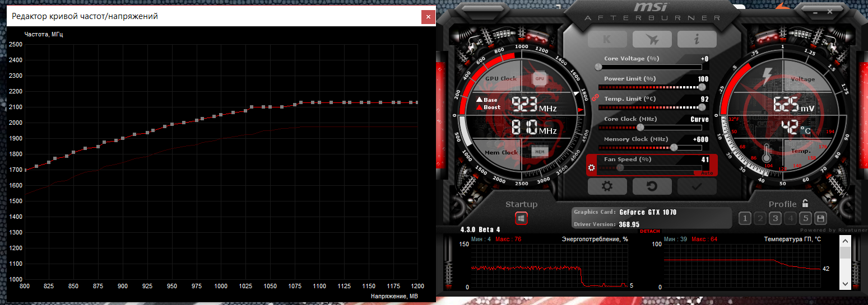Click the Core Voltage slider handle

pyautogui.click(x=598, y=67)
